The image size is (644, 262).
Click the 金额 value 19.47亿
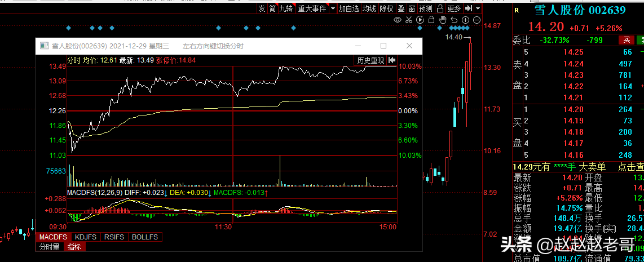(568, 228)
